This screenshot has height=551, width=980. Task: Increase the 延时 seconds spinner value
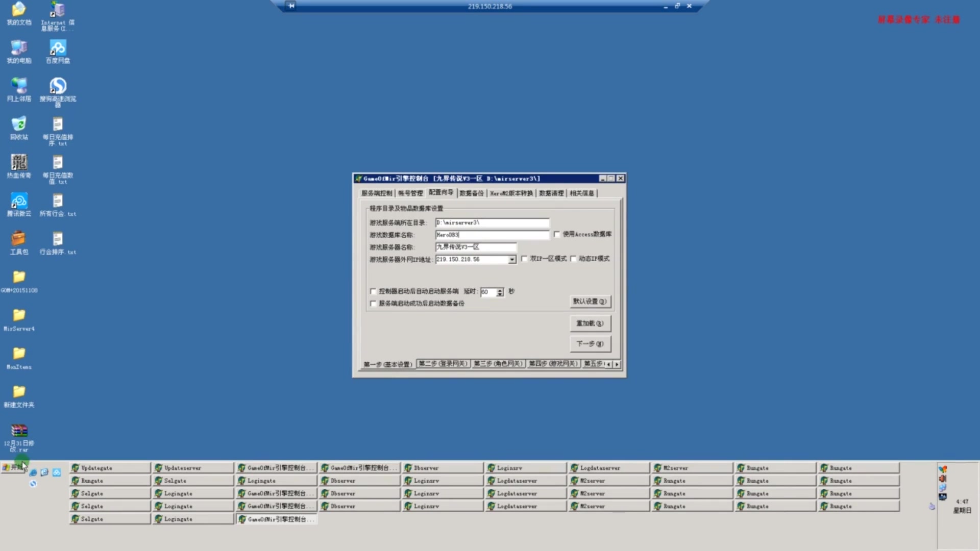click(500, 290)
